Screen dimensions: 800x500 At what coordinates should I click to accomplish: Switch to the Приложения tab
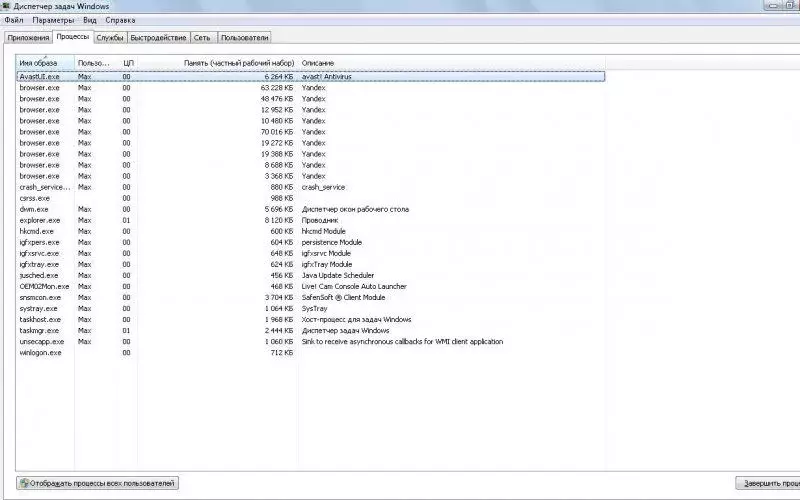(x=28, y=38)
